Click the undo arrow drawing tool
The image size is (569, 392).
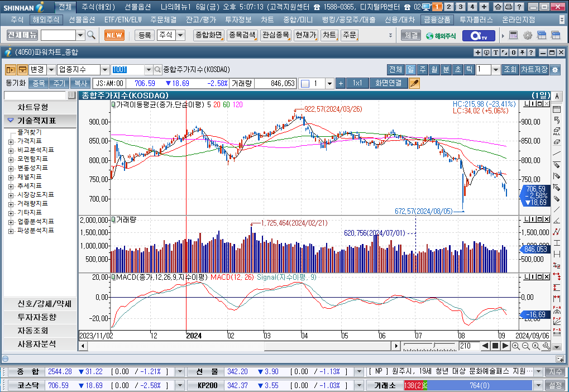tap(557, 120)
